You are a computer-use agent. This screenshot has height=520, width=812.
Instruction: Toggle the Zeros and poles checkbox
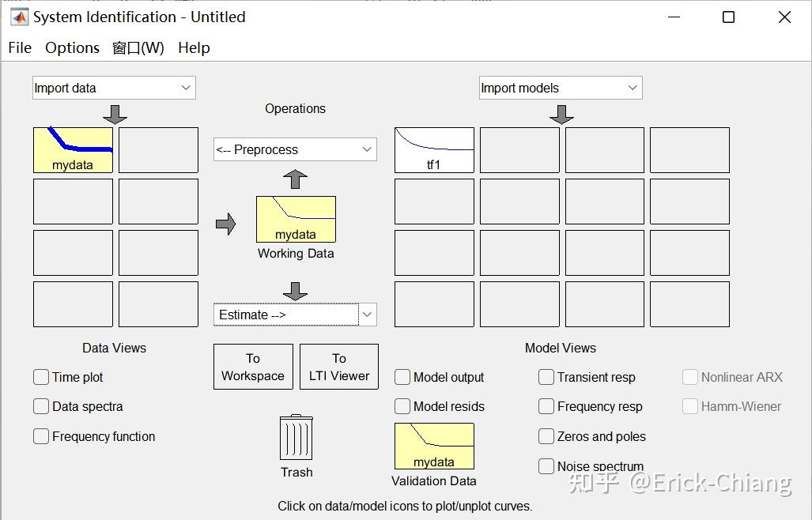[546, 436]
